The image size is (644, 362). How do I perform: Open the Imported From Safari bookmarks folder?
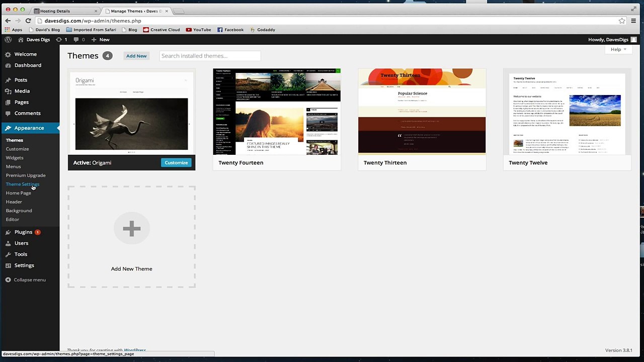tap(91, 30)
